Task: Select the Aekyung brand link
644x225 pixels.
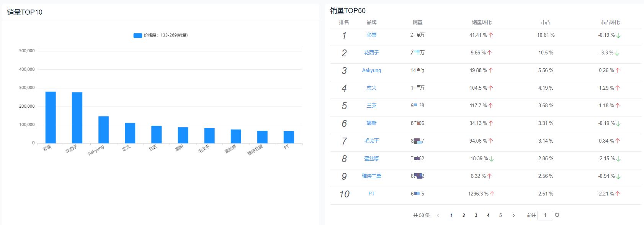Action: tap(371, 70)
